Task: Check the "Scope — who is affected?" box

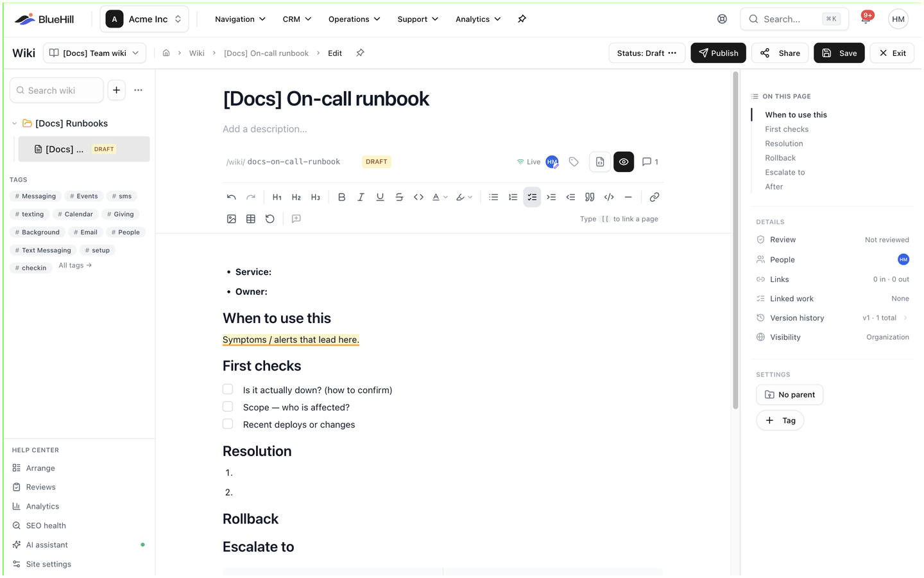Action: (228, 407)
